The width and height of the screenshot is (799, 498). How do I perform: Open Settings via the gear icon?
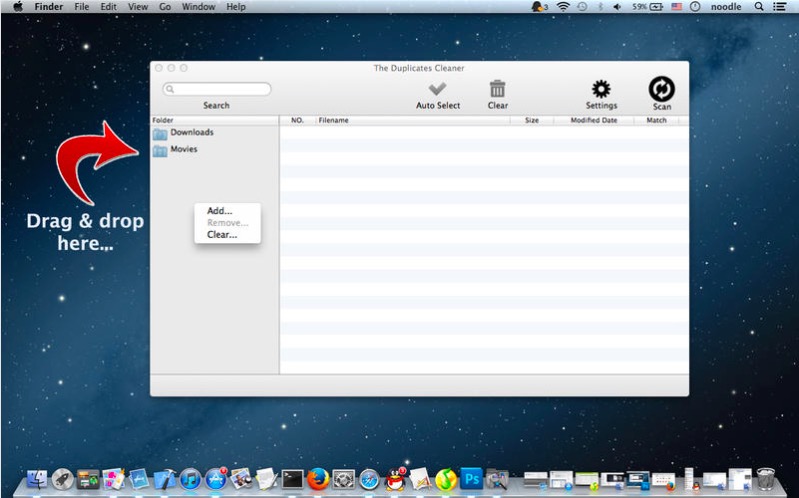click(601, 89)
